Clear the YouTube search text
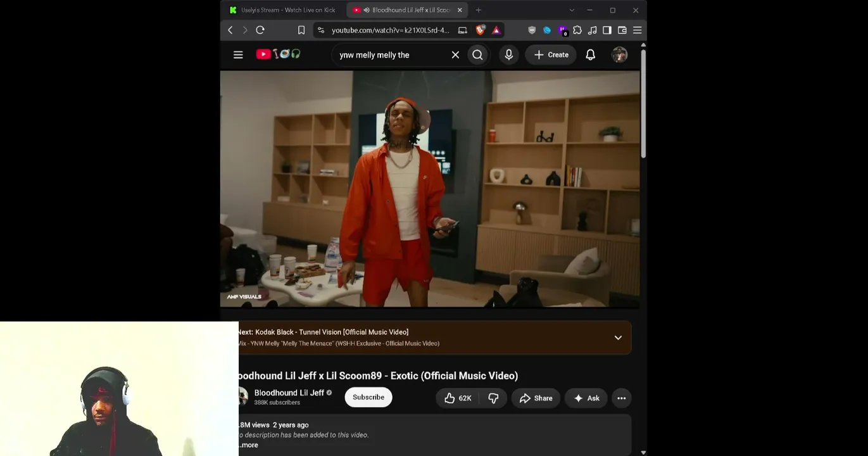The width and height of the screenshot is (868, 456). point(455,55)
